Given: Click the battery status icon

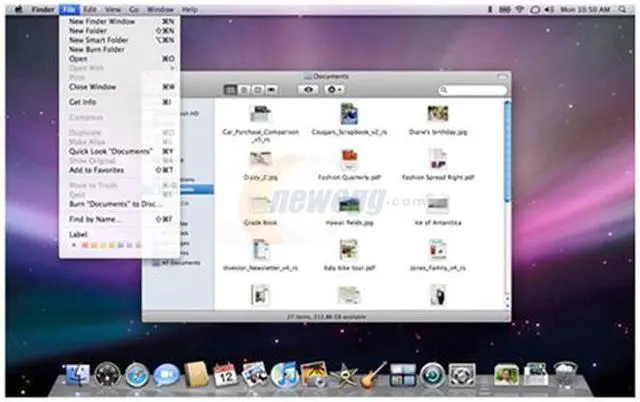Looking at the screenshot, I should 505,9.
